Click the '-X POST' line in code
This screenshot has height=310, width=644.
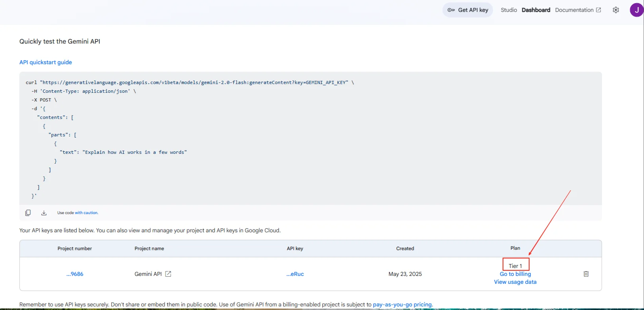tap(44, 100)
